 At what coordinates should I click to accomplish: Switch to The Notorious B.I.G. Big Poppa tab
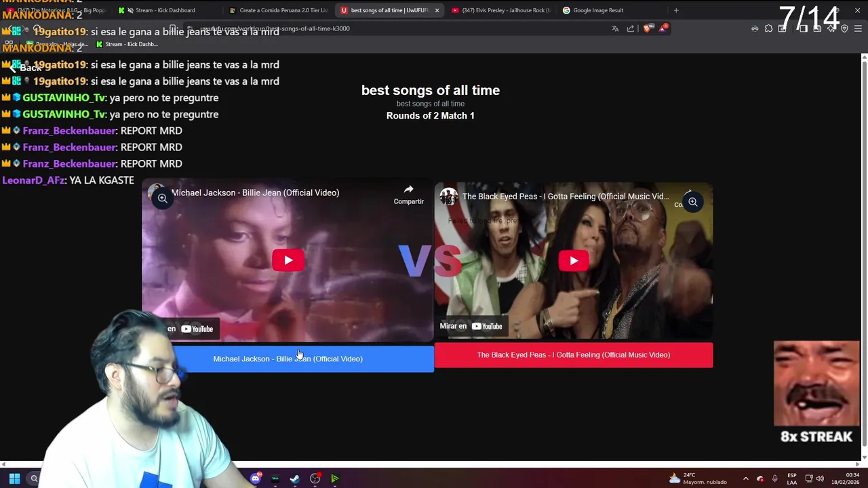coord(58,10)
